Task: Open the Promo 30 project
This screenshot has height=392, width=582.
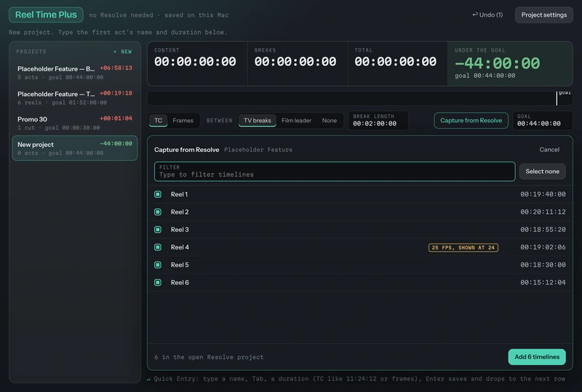Action: click(x=75, y=123)
